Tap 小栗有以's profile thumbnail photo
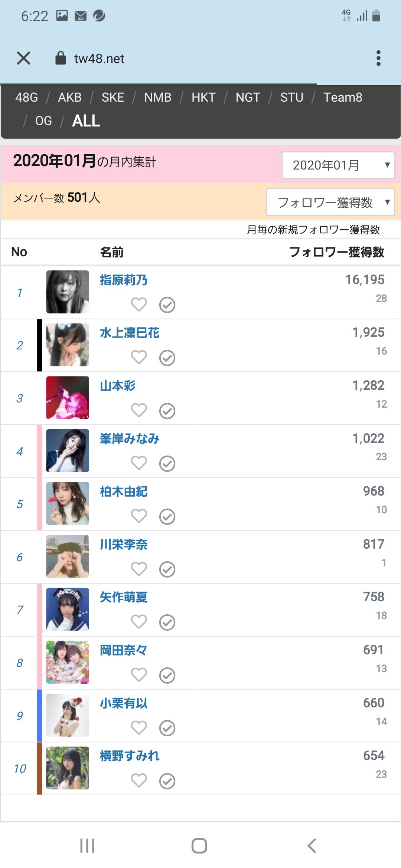401x868 pixels. [68, 715]
